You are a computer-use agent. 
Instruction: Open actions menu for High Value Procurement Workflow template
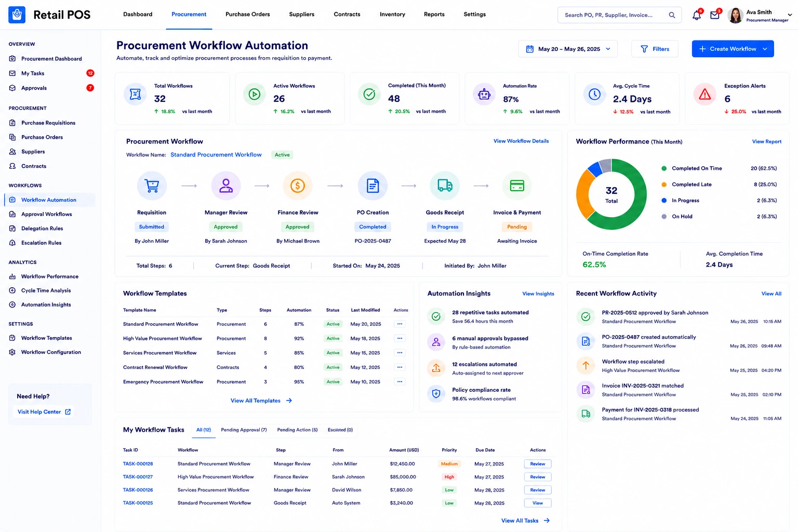400,338
